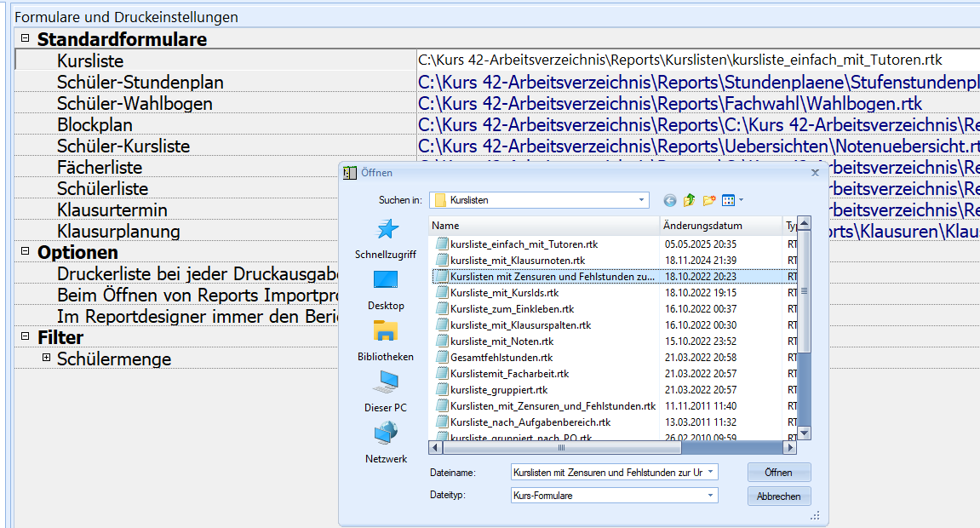980x528 pixels.
Task: Click file icon of Kursliste_mit_KursIds.rtk
Action: coord(441,292)
